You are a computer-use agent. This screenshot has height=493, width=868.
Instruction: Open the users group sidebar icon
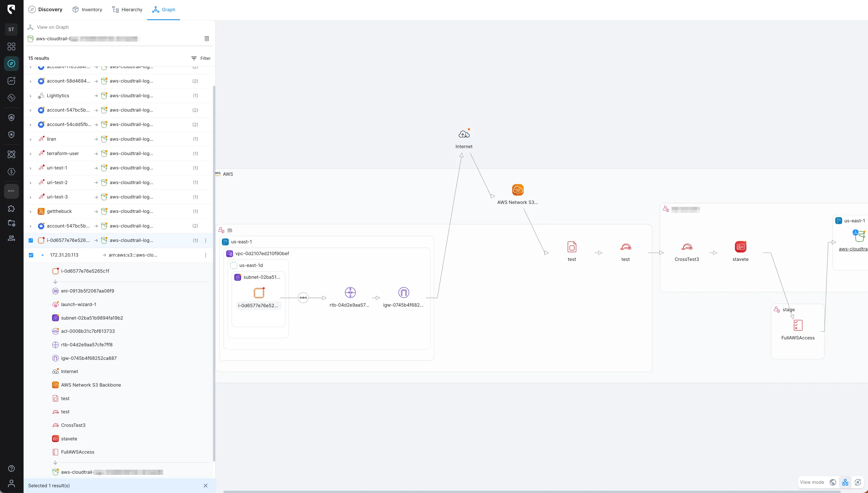point(11,238)
